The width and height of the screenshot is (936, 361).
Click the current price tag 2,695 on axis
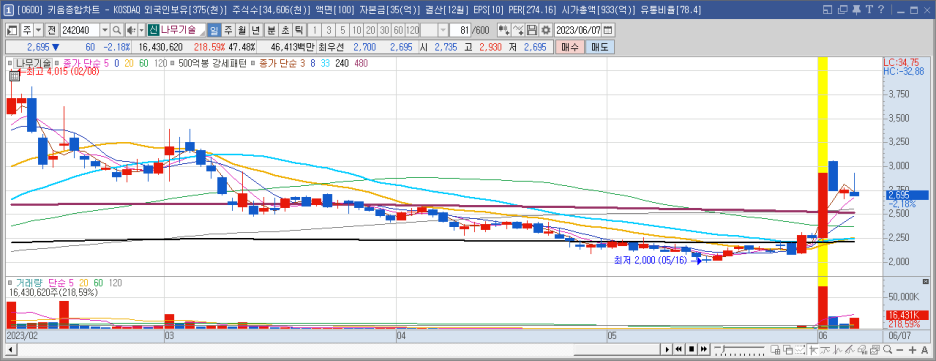(x=908, y=195)
